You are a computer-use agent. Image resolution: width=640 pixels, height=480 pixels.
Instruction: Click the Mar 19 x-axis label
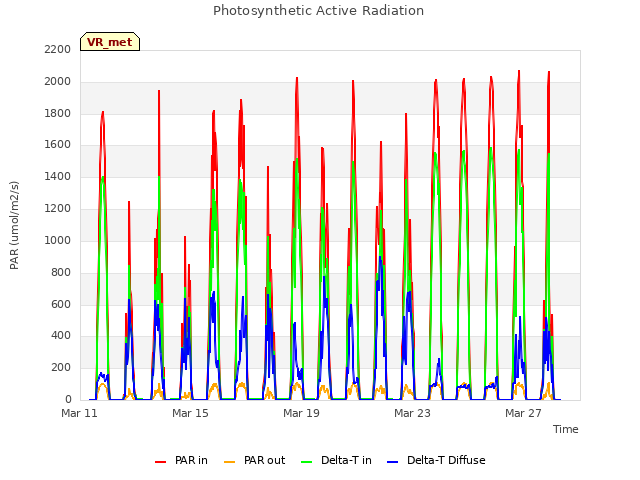pyautogui.click(x=301, y=413)
